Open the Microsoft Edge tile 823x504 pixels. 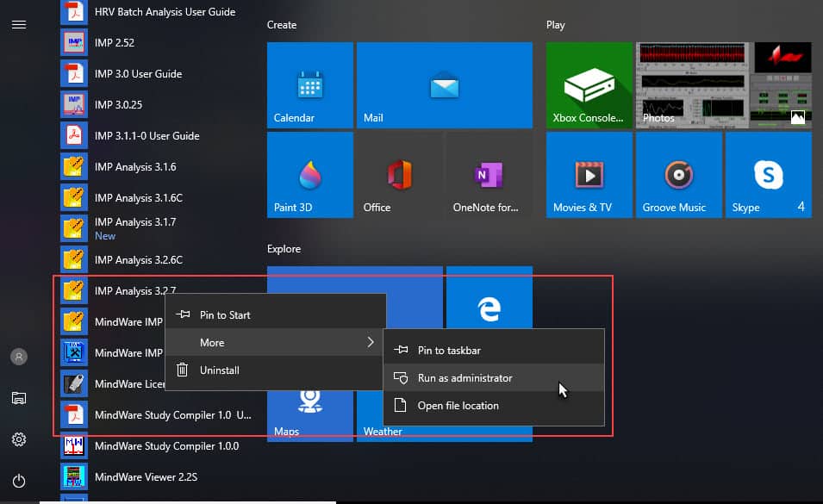tap(489, 297)
